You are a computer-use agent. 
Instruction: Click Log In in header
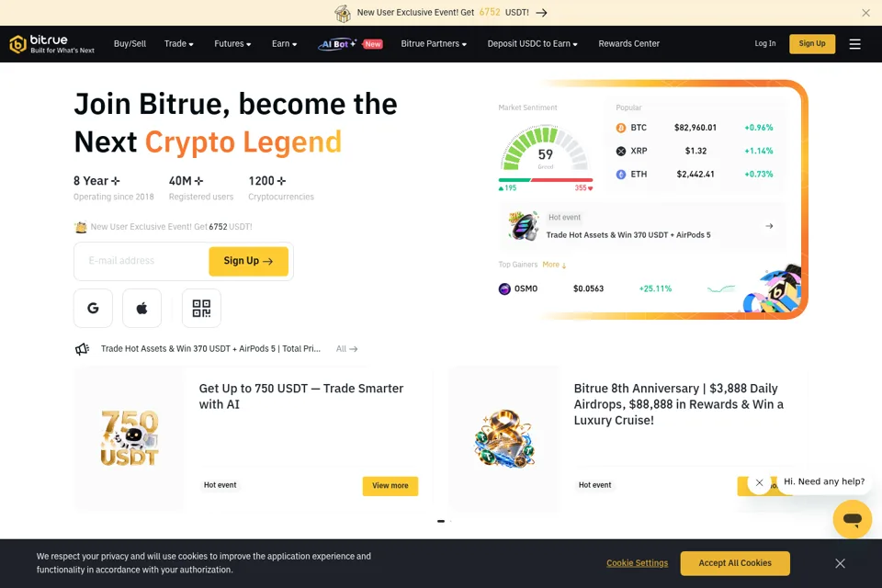coord(765,43)
